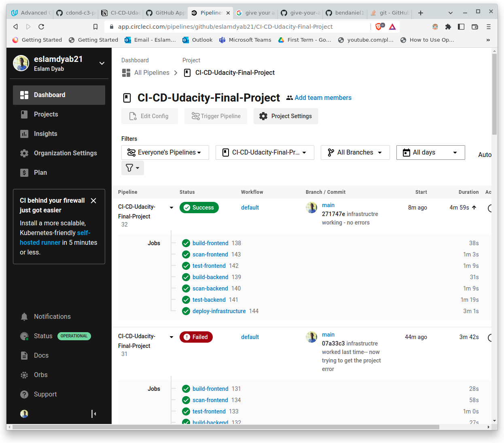Switch to the git - GitHub tab
The width and height of the screenshot is (504, 443).
(390, 13)
